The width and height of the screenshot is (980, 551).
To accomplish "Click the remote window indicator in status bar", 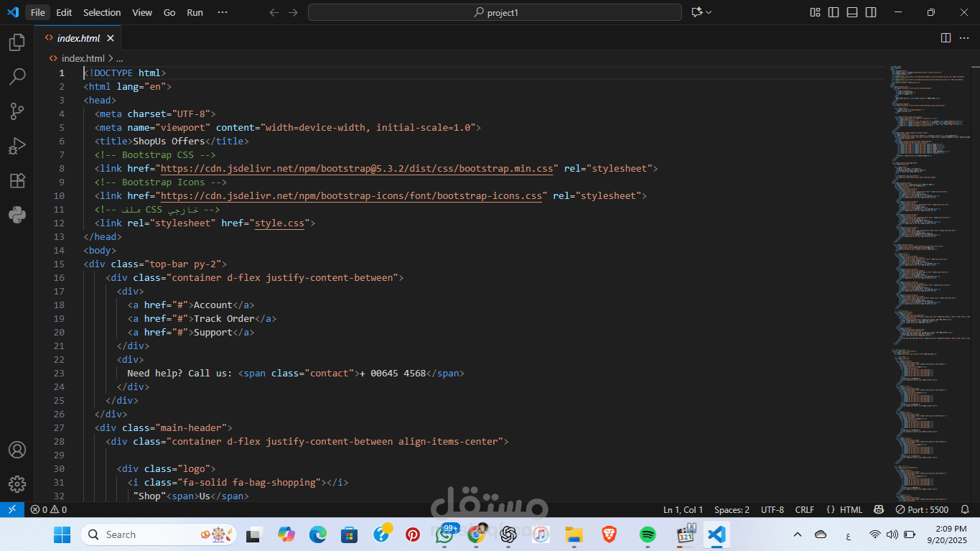I will 11,509.
